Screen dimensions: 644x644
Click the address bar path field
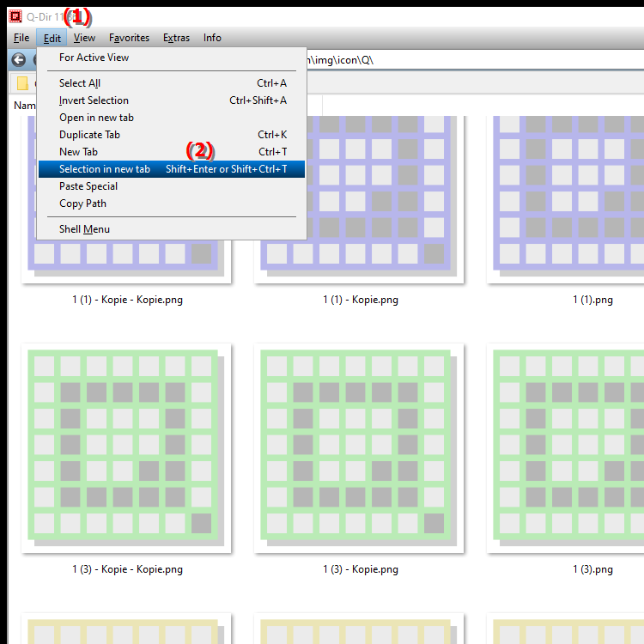click(x=474, y=60)
